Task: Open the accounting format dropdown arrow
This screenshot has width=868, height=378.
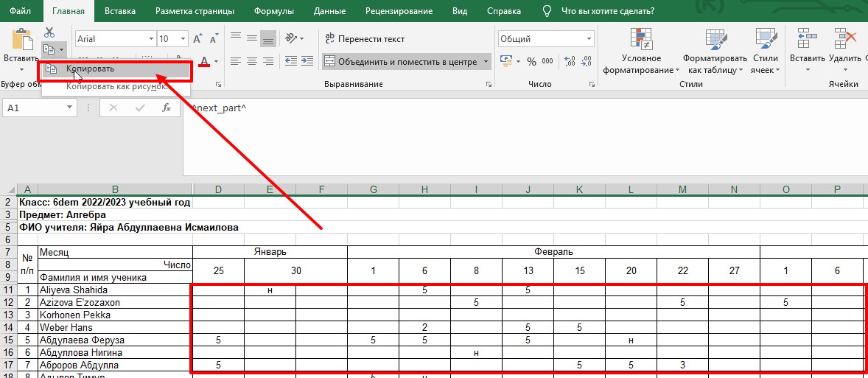Action: tap(518, 61)
